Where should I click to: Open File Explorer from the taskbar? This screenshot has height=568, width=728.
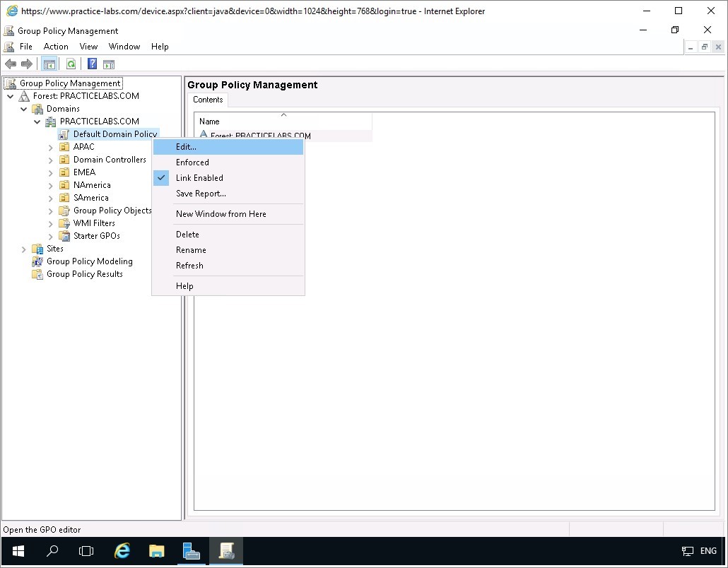[x=157, y=551]
